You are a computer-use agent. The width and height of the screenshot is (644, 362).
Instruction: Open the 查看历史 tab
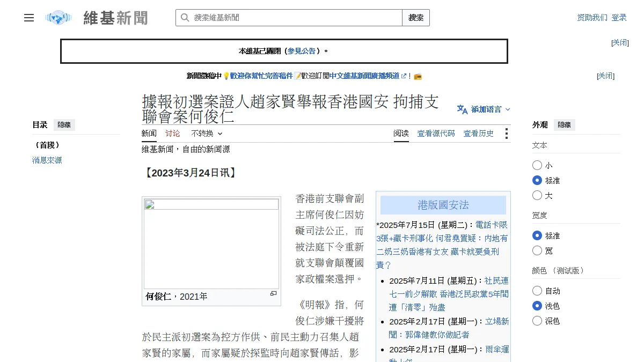click(x=479, y=134)
